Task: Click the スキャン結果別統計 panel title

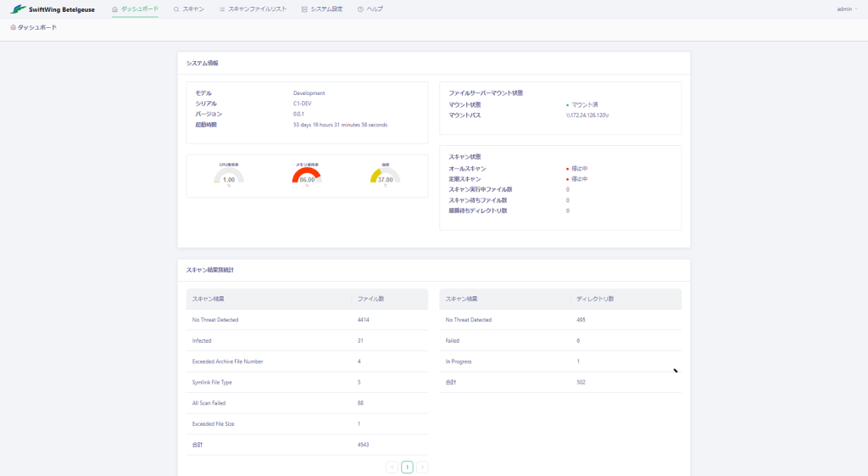Action: tap(210, 270)
